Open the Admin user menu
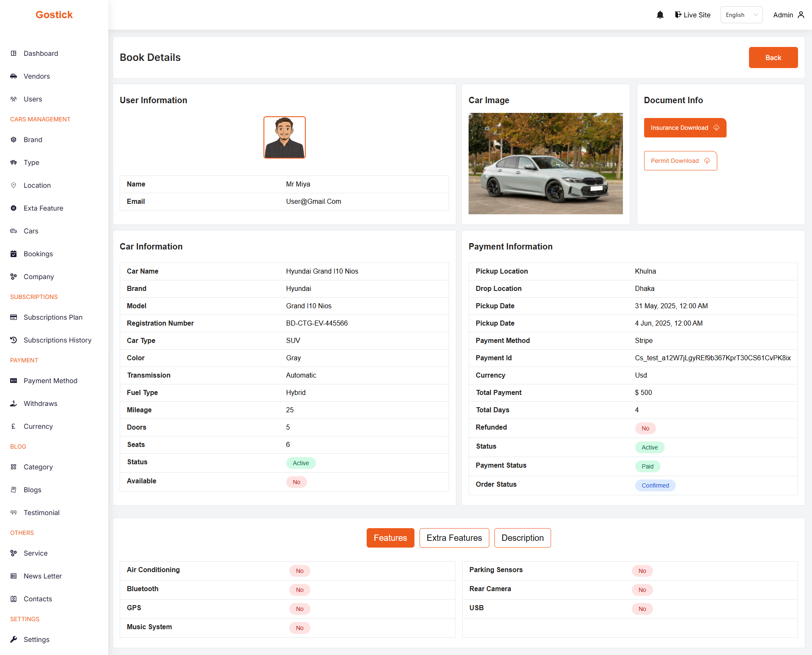Viewport: 812px width, 655px height. pos(788,15)
